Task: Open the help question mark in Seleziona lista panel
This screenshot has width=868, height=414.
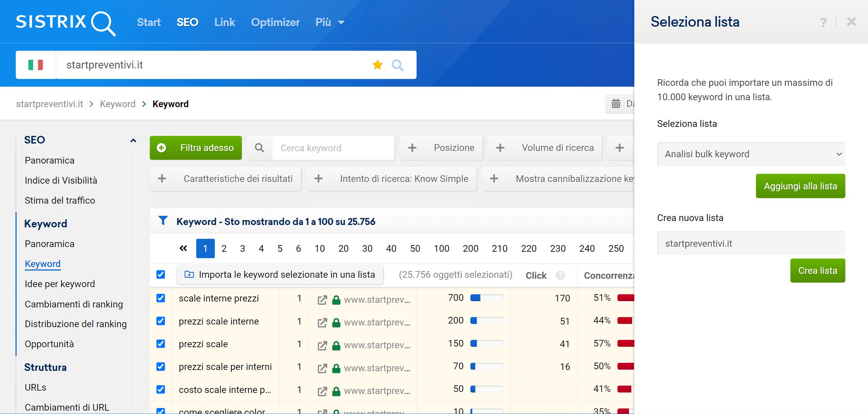Action: tap(823, 23)
